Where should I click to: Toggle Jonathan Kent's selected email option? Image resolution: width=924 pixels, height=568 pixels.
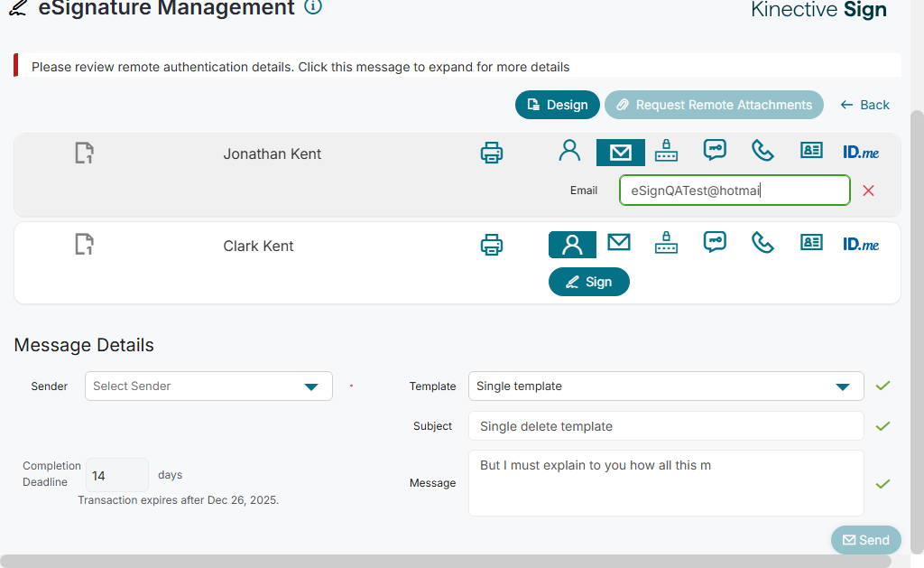(x=621, y=153)
